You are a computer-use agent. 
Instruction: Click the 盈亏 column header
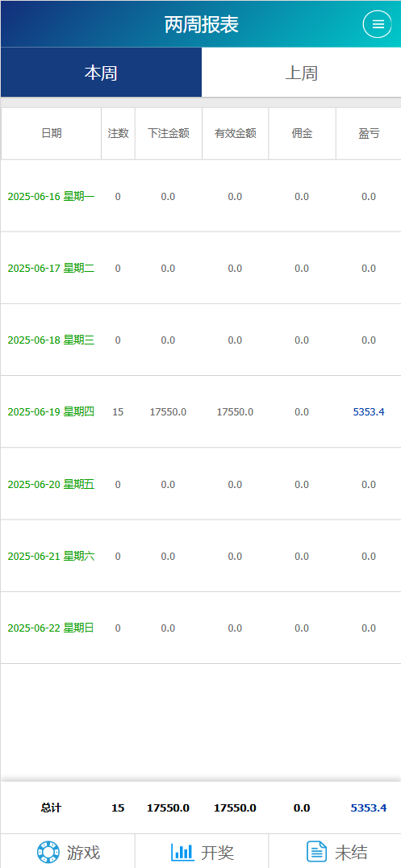tap(368, 133)
